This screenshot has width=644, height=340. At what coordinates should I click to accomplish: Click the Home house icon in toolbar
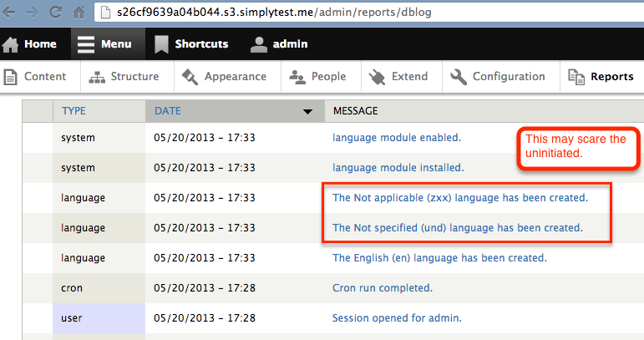10,44
